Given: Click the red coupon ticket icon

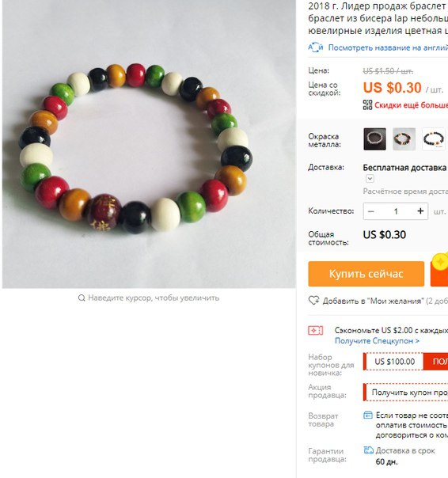Looking at the screenshot, I should click(316, 331).
